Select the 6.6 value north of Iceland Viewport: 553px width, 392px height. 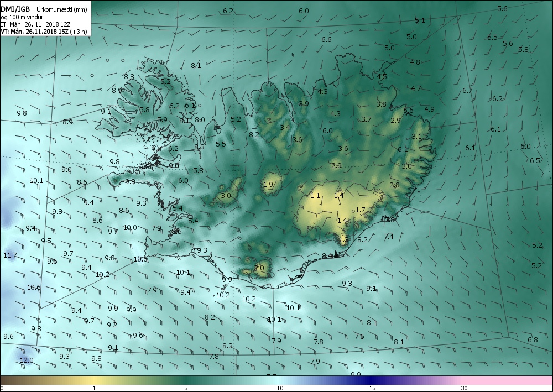[x=326, y=39]
